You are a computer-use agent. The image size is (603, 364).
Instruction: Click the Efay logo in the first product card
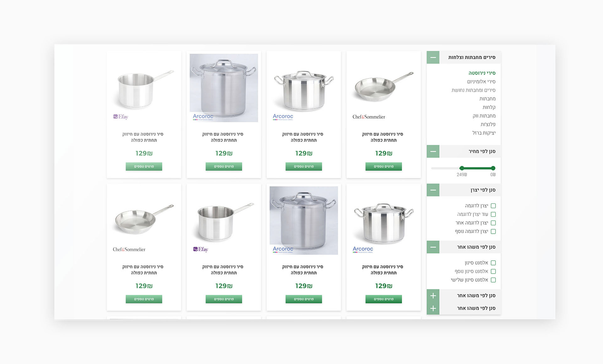click(x=121, y=117)
